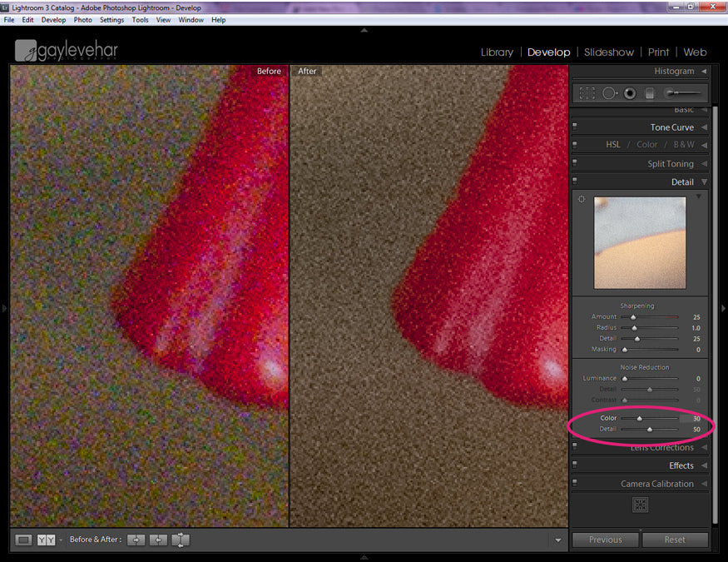Viewport: 728px width, 562px height.
Task: Turn off the Detail panel switch
Action: coord(575,182)
